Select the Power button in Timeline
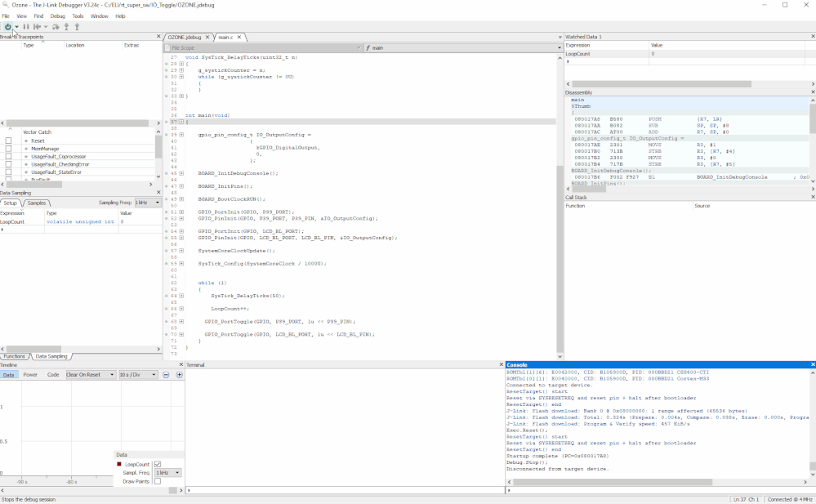 click(30, 375)
